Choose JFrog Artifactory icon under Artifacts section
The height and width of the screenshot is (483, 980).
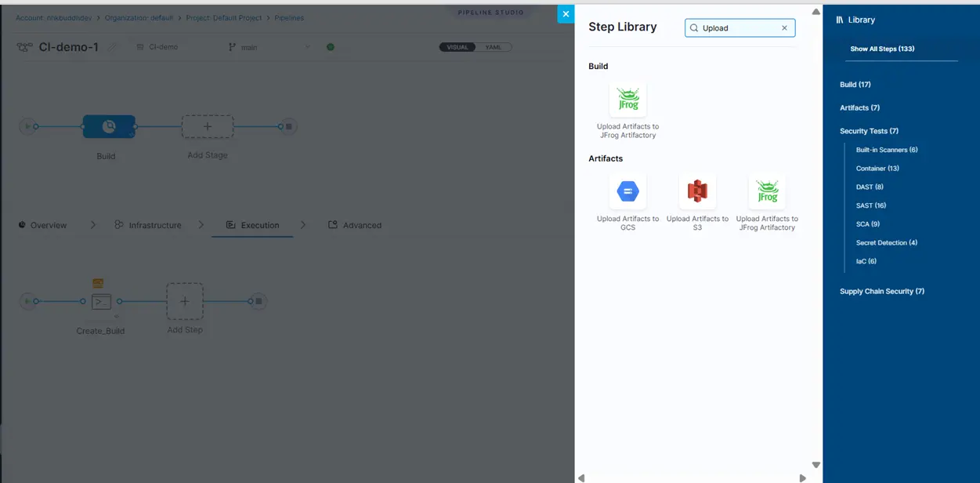(x=767, y=191)
